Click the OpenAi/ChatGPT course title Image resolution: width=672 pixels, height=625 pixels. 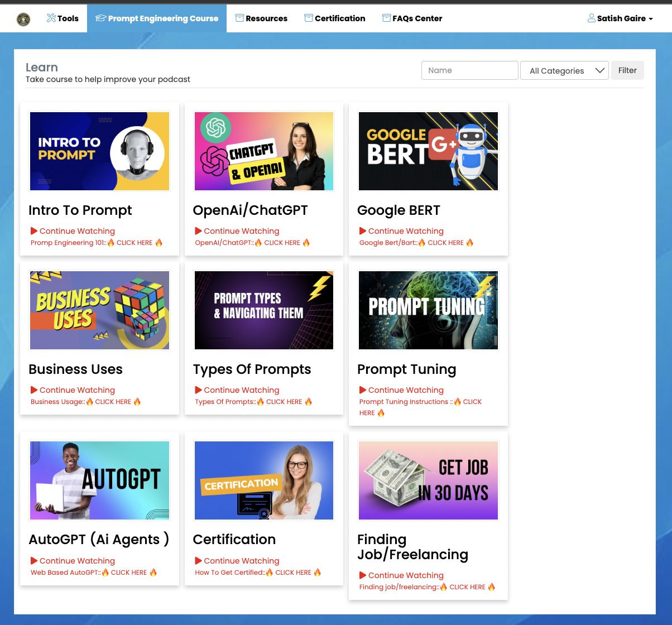tap(251, 210)
